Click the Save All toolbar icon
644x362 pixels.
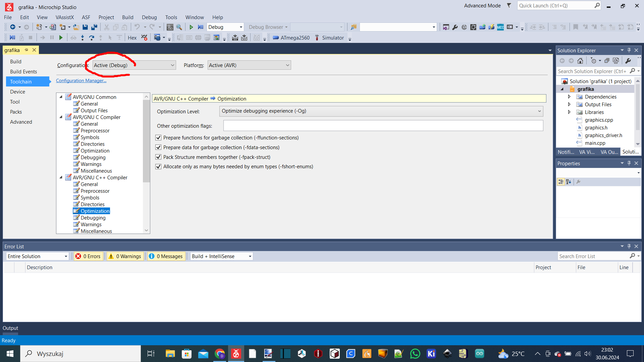click(x=94, y=27)
